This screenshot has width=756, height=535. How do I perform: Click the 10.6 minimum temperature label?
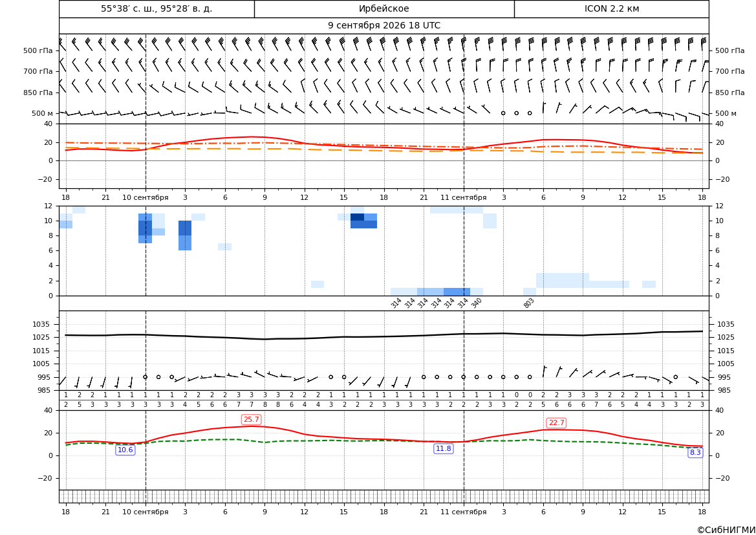125,450
